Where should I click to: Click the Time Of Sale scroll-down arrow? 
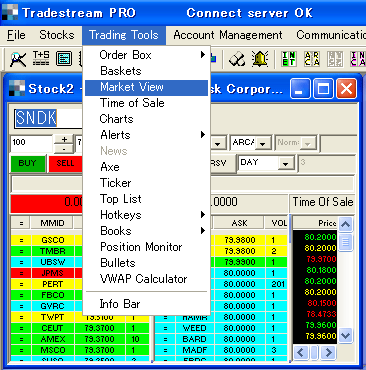tap(346, 335)
